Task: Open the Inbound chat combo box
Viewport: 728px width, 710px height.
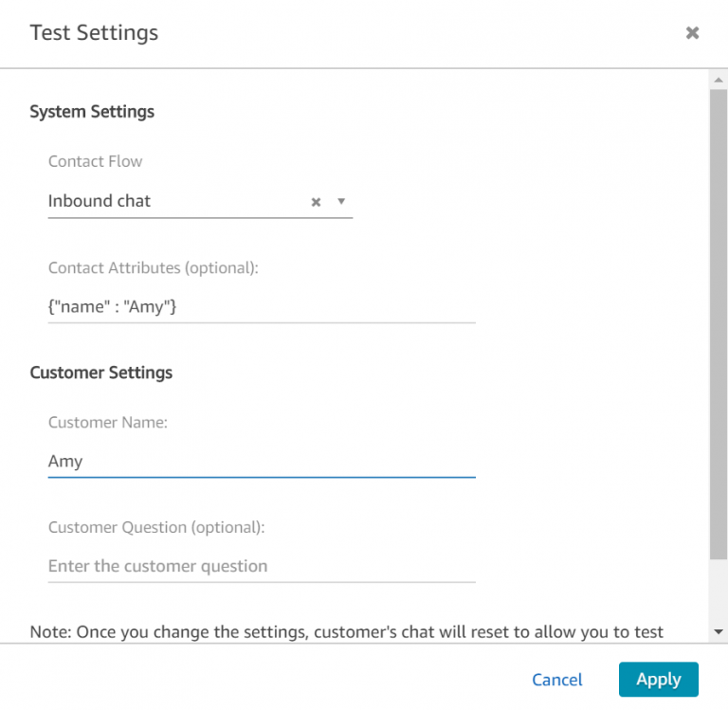Action: [x=171, y=201]
